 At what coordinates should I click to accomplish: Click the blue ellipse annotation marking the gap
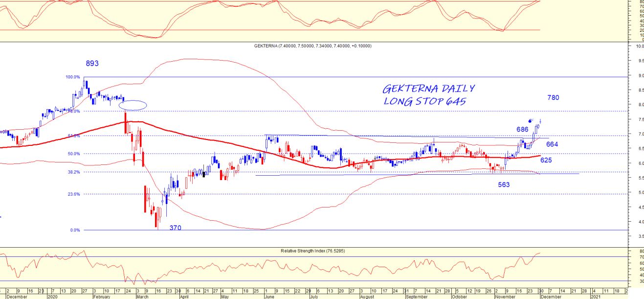point(132,105)
